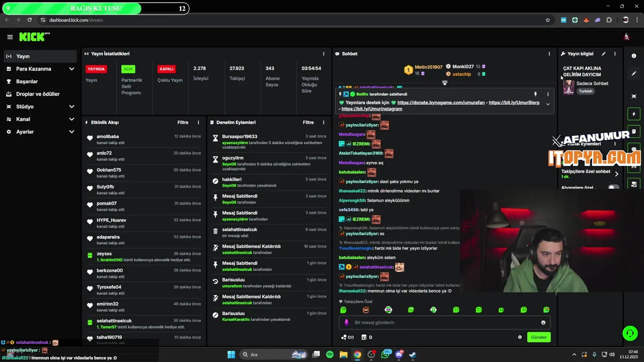The width and height of the screenshot is (644, 362).
Task: Edit stream info with pencil icon in Yayın bilgisi header
Action: pyautogui.click(x=604, y=54)
